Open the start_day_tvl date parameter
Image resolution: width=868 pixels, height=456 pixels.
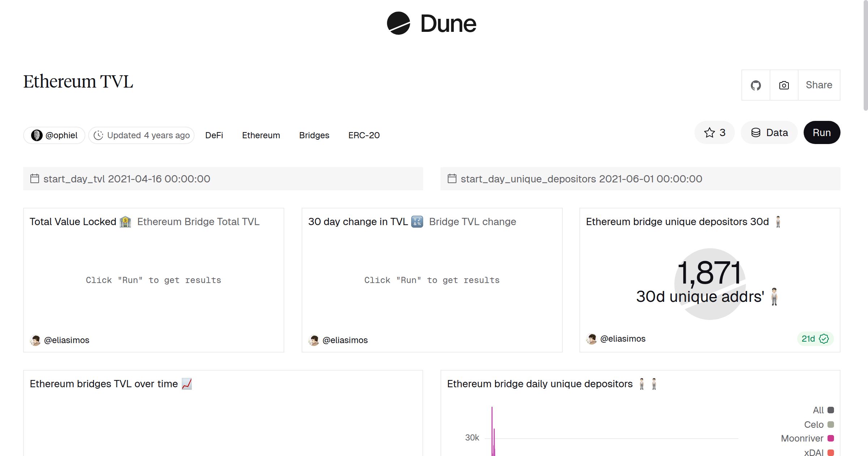pos(127,178)
